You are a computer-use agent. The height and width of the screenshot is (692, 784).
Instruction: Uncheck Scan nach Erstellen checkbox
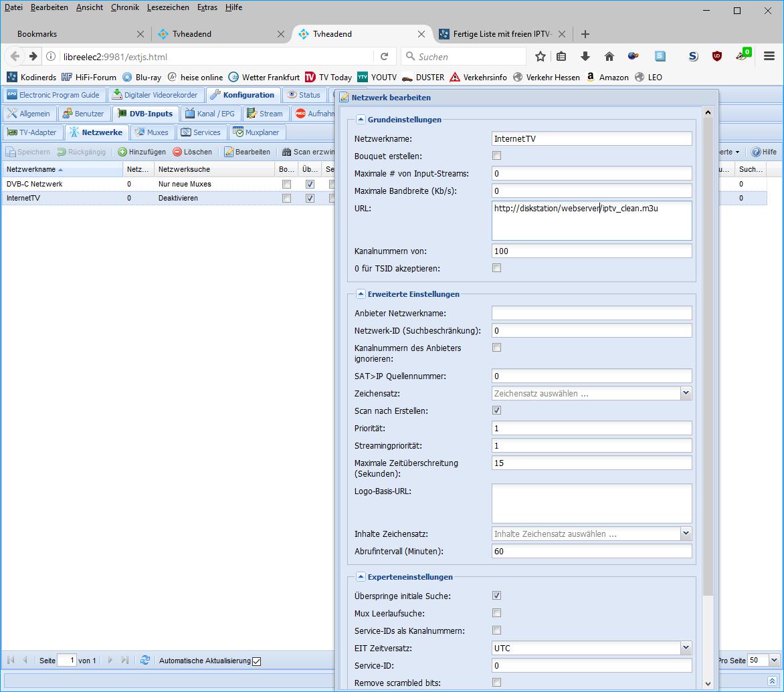pyautogui.click(x=496, y=411)
